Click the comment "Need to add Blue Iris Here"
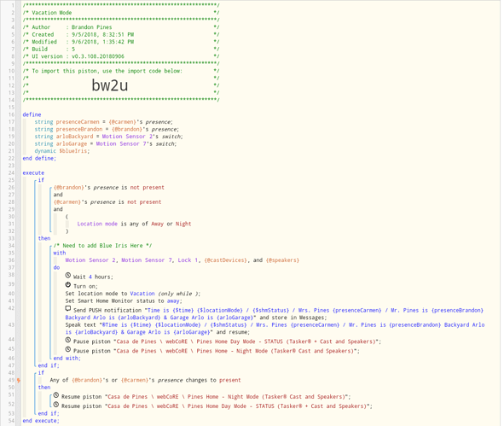The height and width of the screenshot is (426, 504). tap(102, 246)
